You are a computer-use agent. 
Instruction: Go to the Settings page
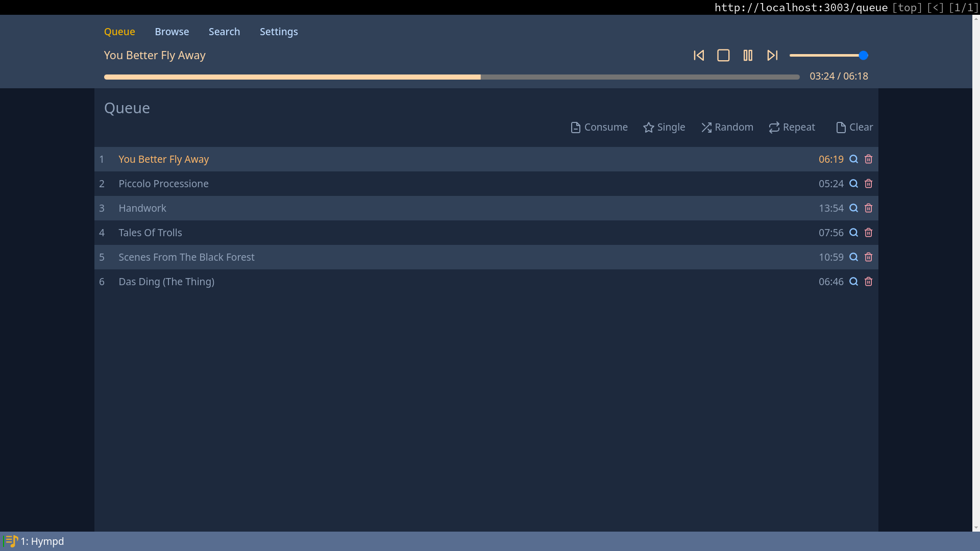(x=279, y=32)
